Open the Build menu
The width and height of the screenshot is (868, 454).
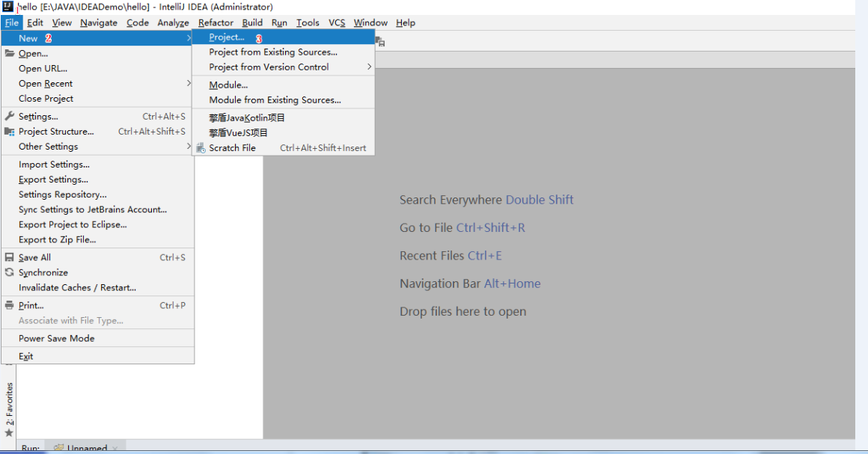[252, 22]
